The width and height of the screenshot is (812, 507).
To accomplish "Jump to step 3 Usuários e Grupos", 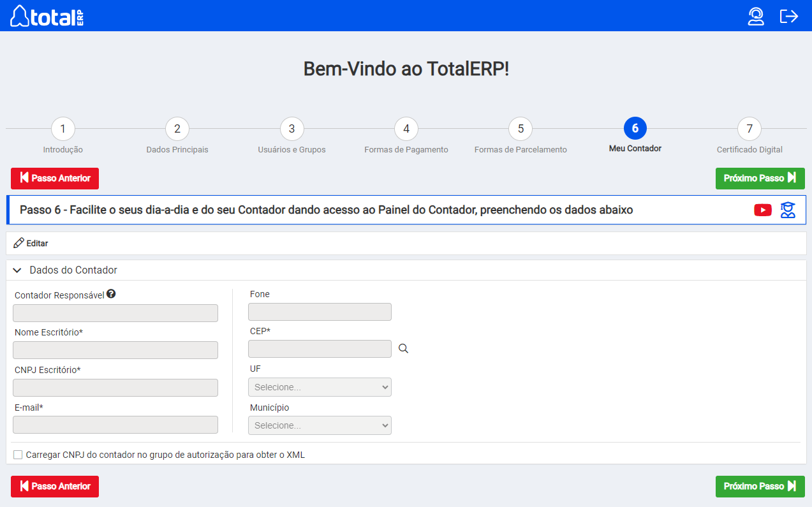I will pyautogui.click(x=292, y=129).
